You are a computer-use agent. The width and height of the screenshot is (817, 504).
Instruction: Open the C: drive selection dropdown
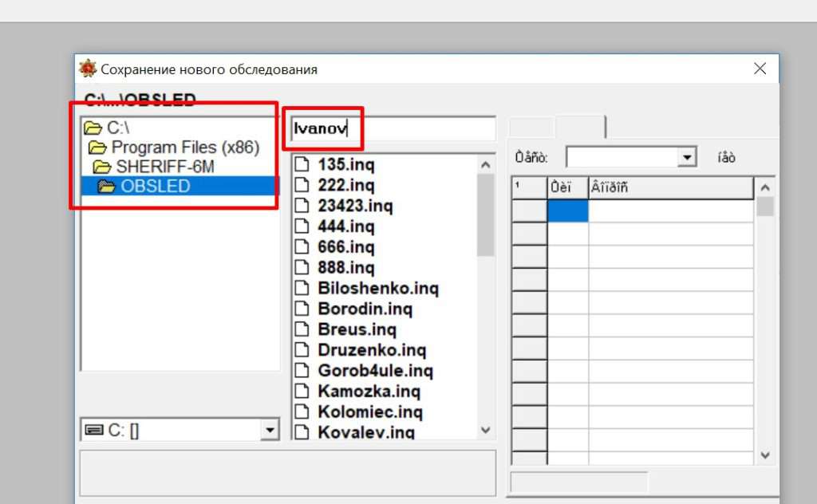click(271, 431)
